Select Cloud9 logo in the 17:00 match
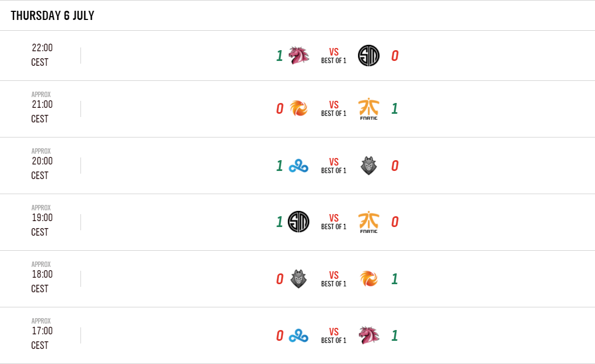Image resolution: width=595 pixels, height=364 pixels. point(299,336)
